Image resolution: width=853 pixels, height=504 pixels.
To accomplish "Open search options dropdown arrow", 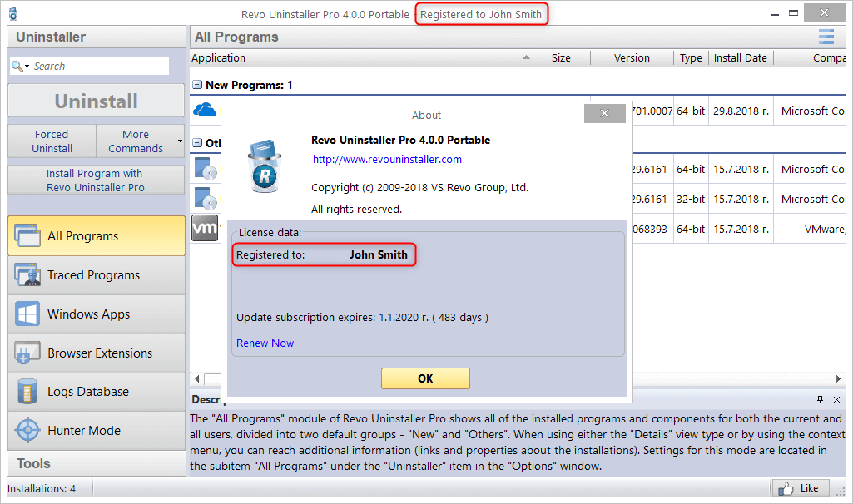I will (27, 67).
